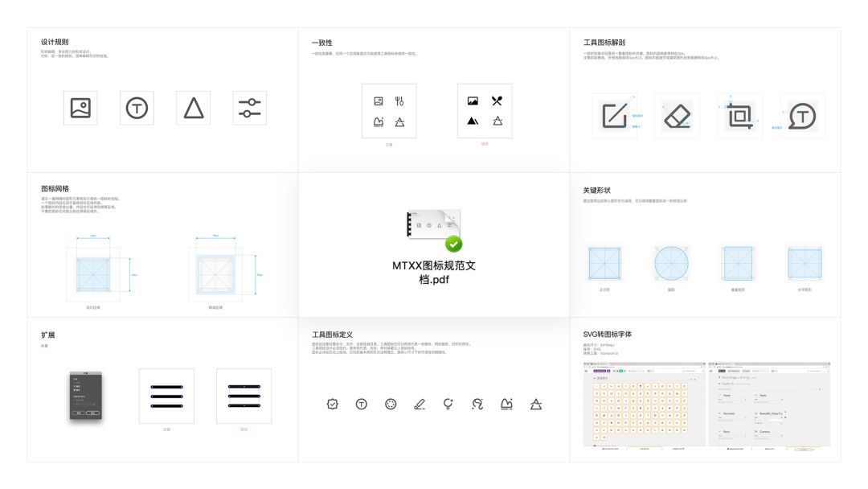
Task: Click the 核准区域 grid diagram under 图标网格
Action: tap(216, 274)
